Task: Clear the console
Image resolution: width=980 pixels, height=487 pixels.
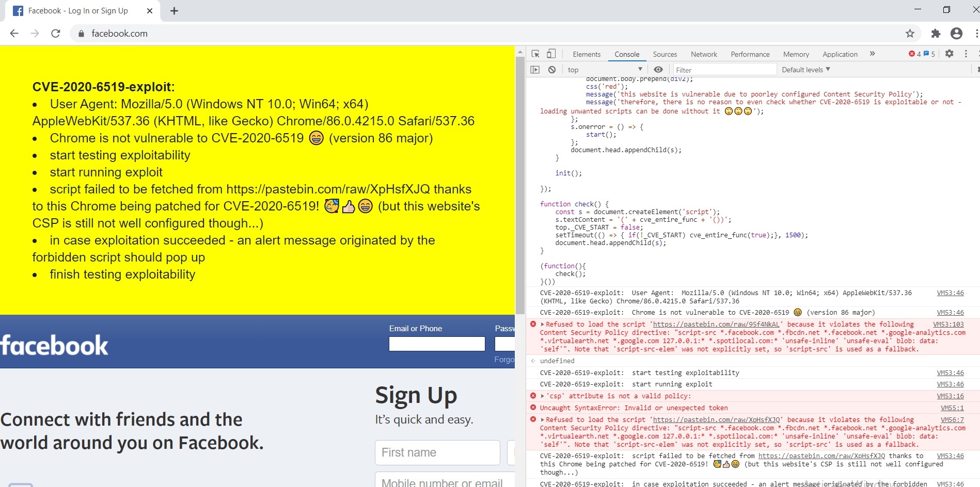Action: (552, 70)
